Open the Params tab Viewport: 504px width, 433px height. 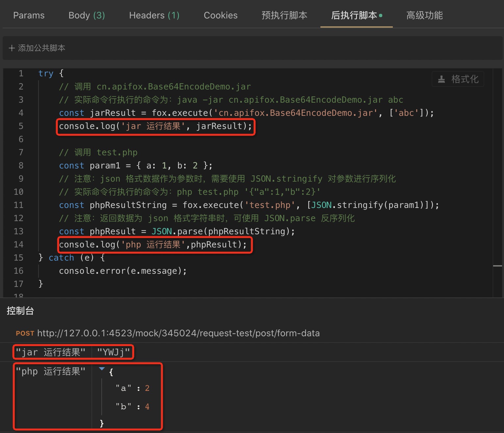[29, 15]
